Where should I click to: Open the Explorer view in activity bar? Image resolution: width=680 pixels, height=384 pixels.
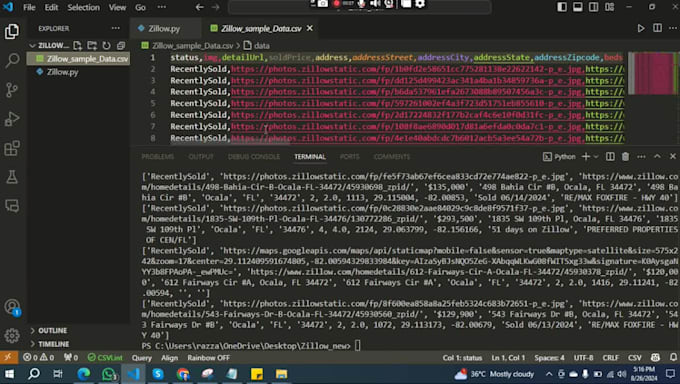click(12, 32)
